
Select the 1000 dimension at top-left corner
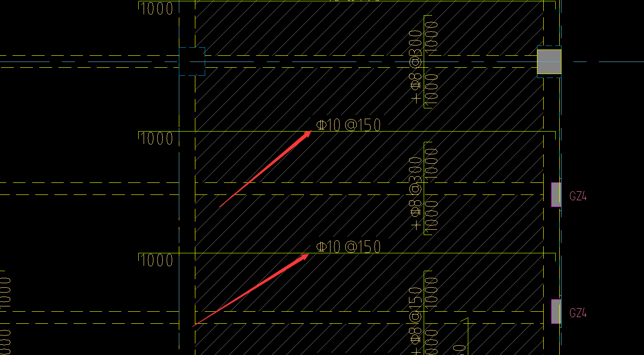pyautogui.click(x=157, y=9)
